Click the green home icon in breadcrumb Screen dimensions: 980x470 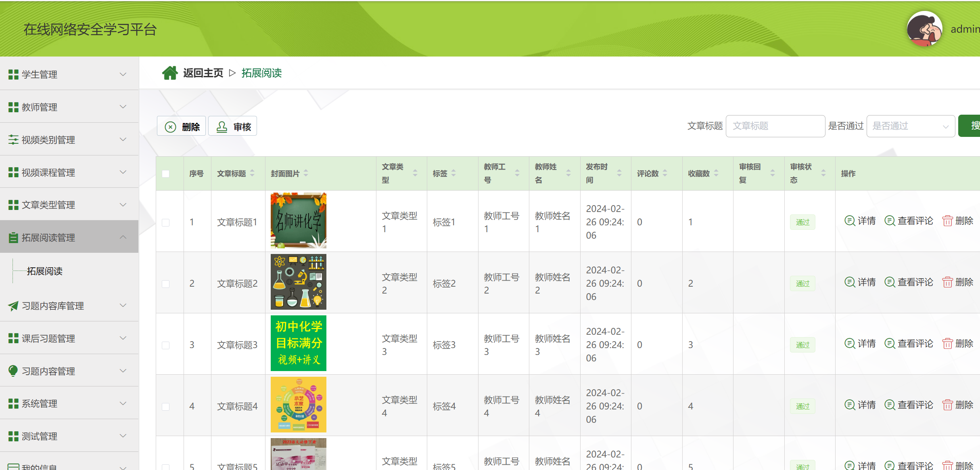coord(169,73)
